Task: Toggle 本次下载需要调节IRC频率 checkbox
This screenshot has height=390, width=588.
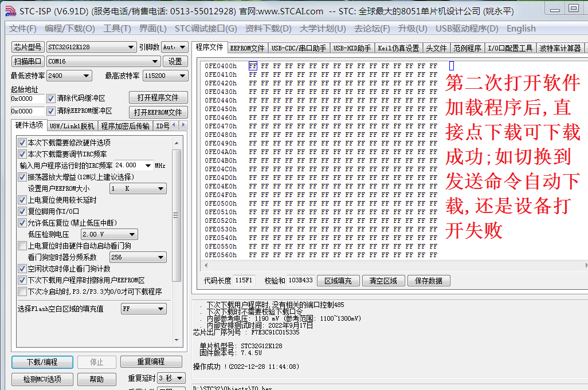Action: (22, 154)
